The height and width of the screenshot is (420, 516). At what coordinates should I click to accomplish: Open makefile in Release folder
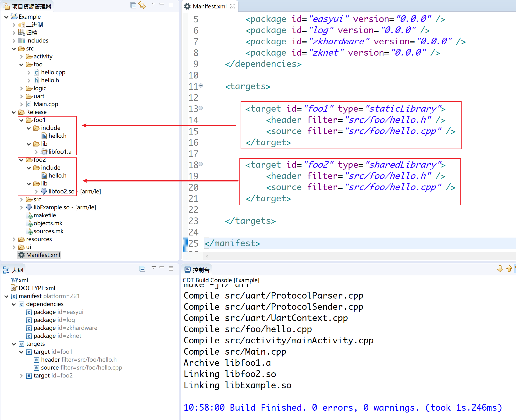click(45, 215)
